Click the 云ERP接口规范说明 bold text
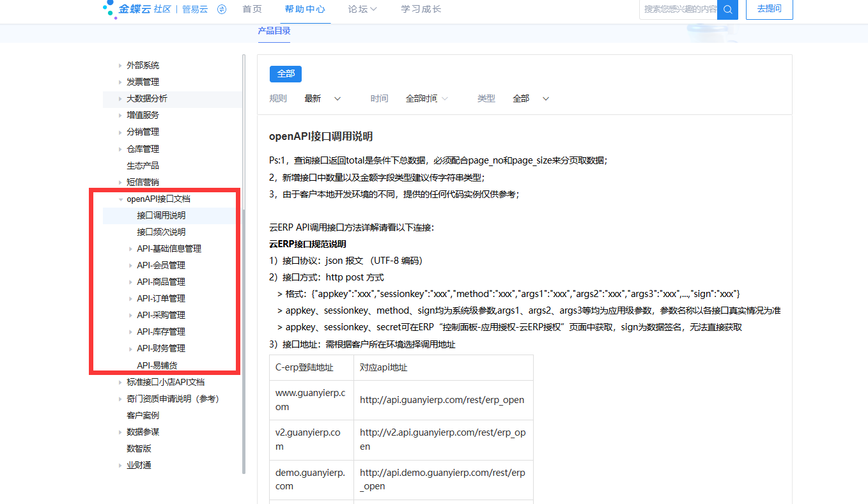 click(307, 244)
